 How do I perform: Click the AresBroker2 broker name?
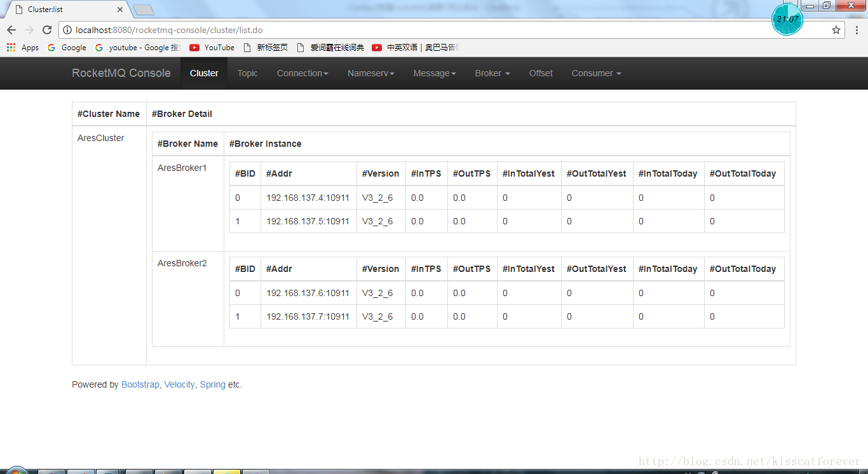182,263
